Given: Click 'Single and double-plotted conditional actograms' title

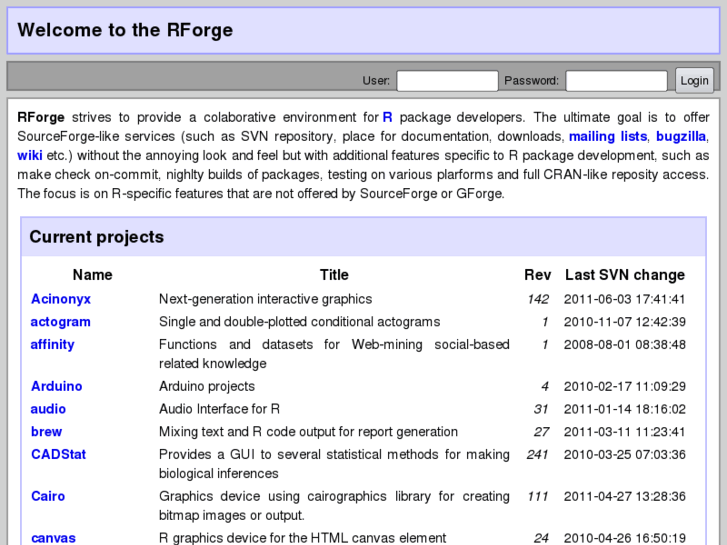Looking at the screenshot, I should click(x=300, y=322).
